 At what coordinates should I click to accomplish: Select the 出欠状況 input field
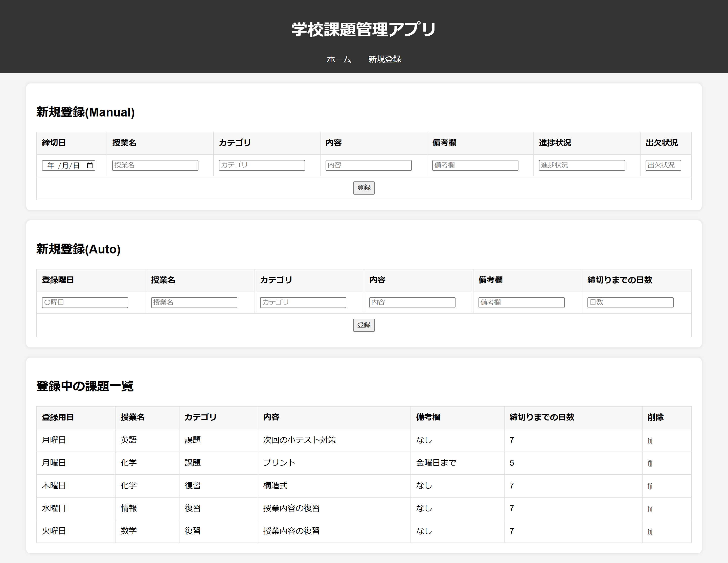[x=663, y=165]
